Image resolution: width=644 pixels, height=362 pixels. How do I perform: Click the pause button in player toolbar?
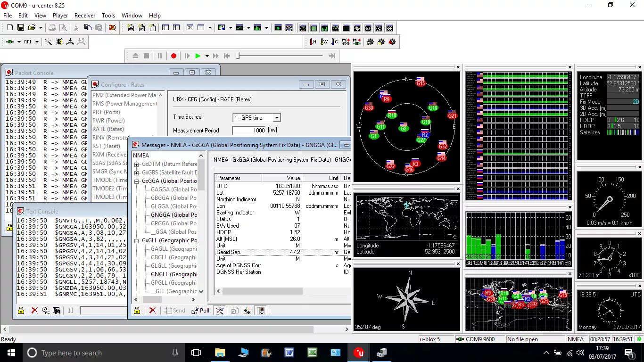coord(160,56)
